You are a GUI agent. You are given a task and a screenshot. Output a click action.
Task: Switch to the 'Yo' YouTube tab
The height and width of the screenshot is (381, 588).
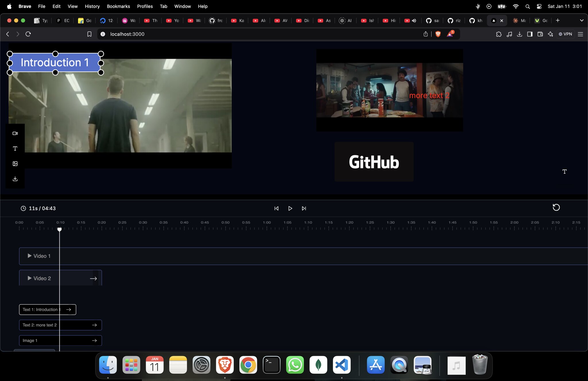(173, 20)
